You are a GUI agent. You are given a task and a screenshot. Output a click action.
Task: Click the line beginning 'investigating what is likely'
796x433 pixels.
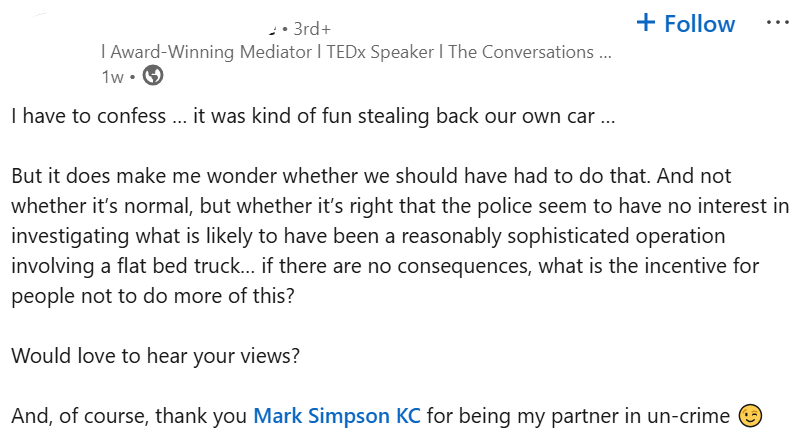click(368, 236)
